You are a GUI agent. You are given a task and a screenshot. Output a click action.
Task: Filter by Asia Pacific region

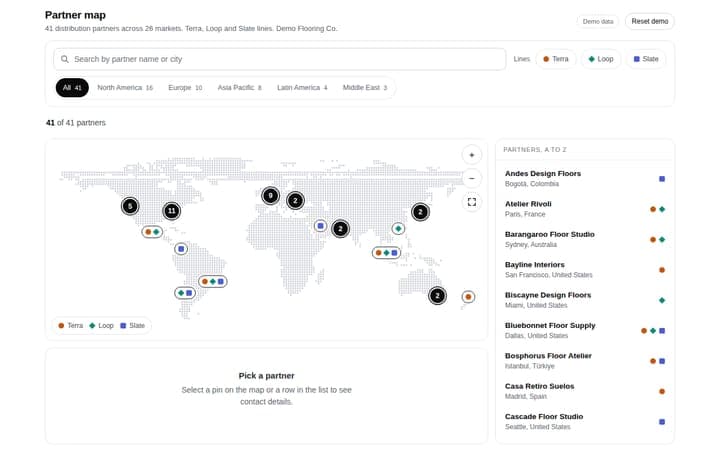[x=239, y=88]
